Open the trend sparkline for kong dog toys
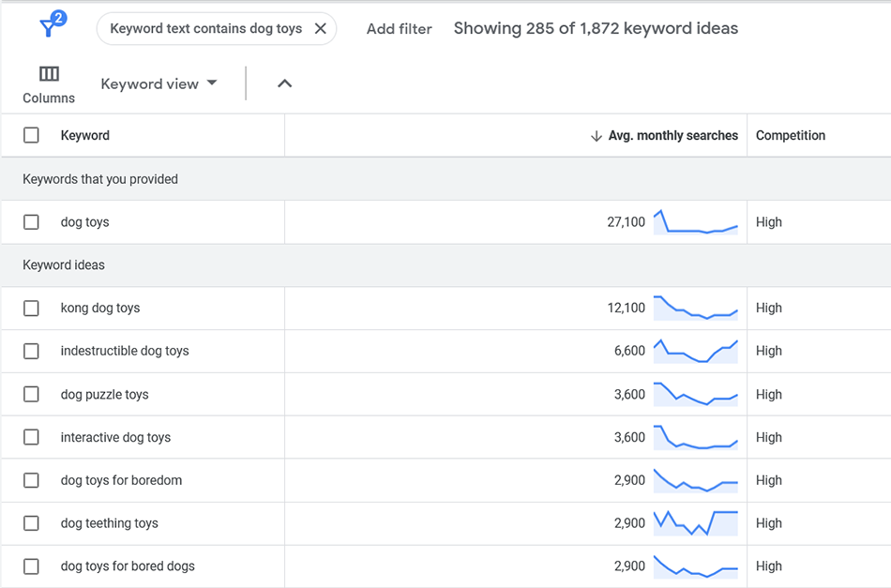This screenshot has height=588, width=891. click(x=695, y=308)
